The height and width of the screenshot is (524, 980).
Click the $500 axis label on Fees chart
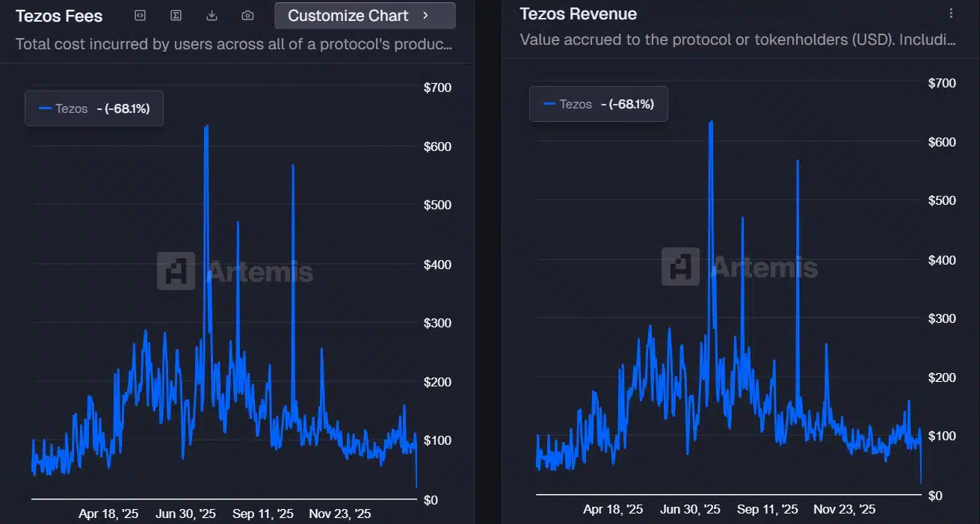(x=437, y=205)
